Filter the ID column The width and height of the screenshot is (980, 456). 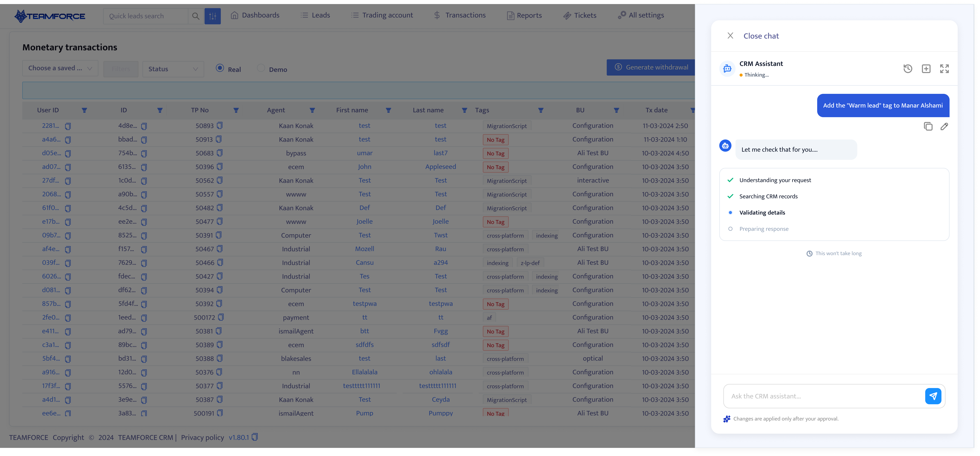click(160, 110)
